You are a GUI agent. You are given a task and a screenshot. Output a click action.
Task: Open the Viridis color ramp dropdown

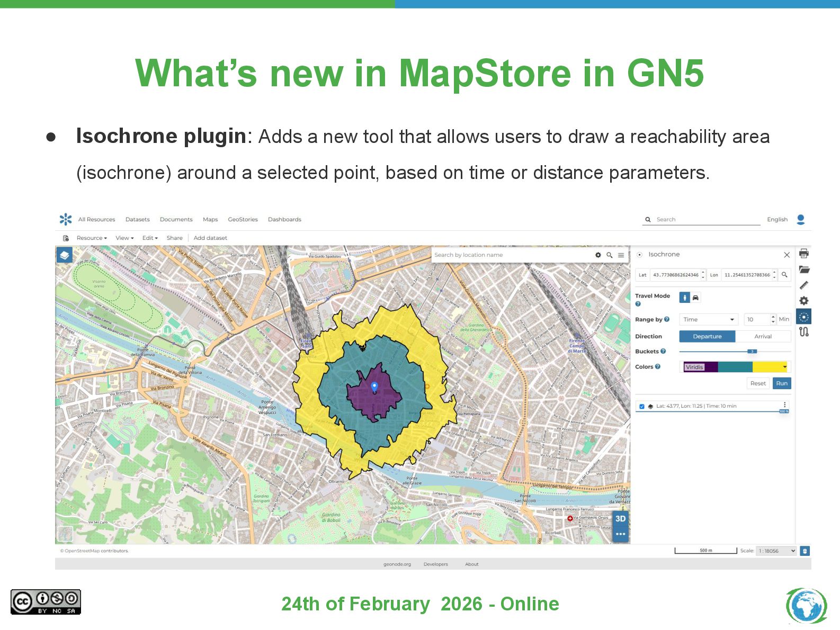735,367
